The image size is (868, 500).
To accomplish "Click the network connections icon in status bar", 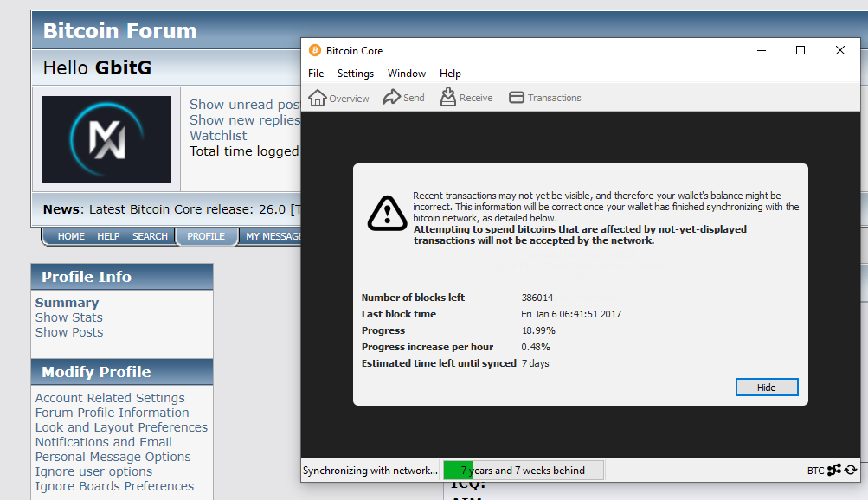I will point(834,470).
